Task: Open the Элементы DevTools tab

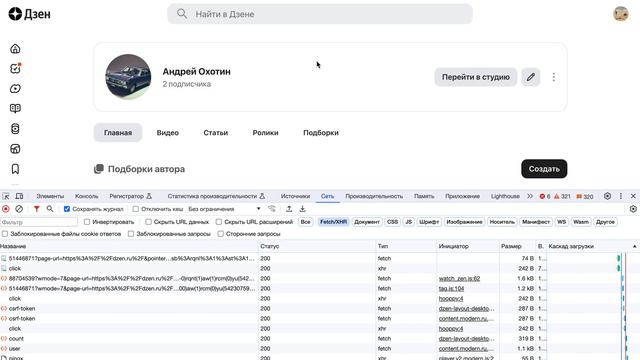Action: pyautogui.click(x=50, y=196)
